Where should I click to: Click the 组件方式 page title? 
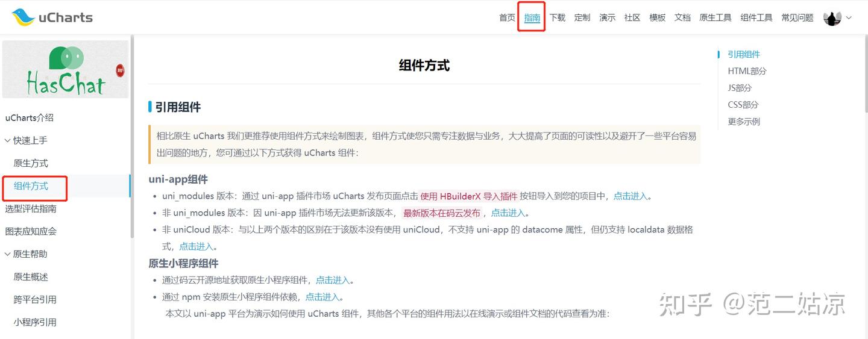click(x=424, y=65)
